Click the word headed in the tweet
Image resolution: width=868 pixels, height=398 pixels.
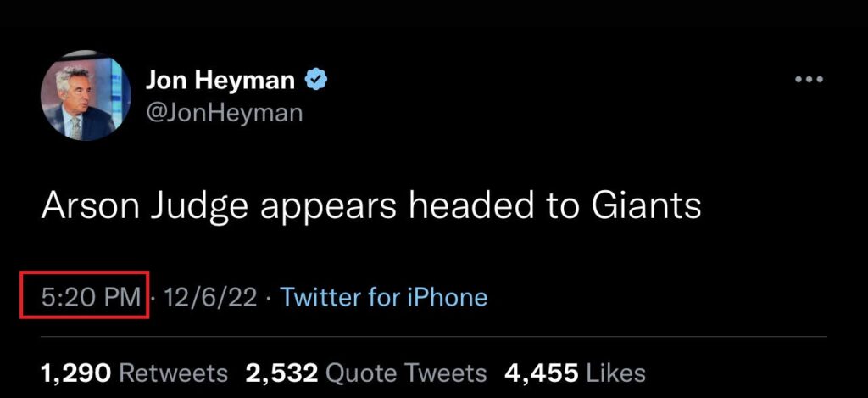[471, 205]
